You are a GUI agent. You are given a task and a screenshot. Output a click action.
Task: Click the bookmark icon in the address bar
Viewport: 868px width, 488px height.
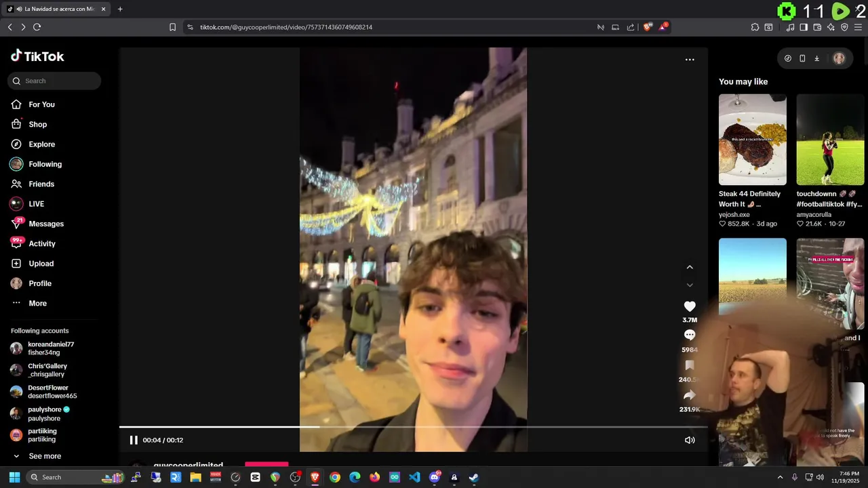coord(172,27)
